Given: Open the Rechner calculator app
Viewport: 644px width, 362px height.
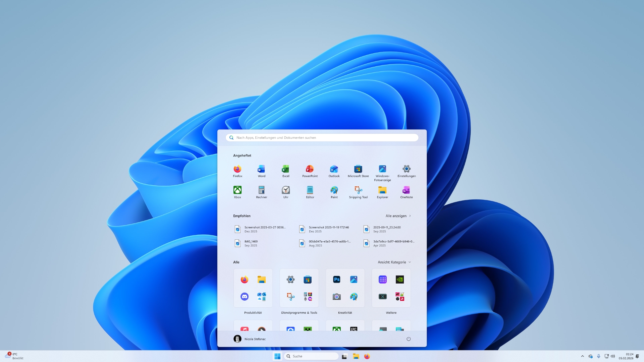Looking at the screenshot, I should (x=261, y=192).
